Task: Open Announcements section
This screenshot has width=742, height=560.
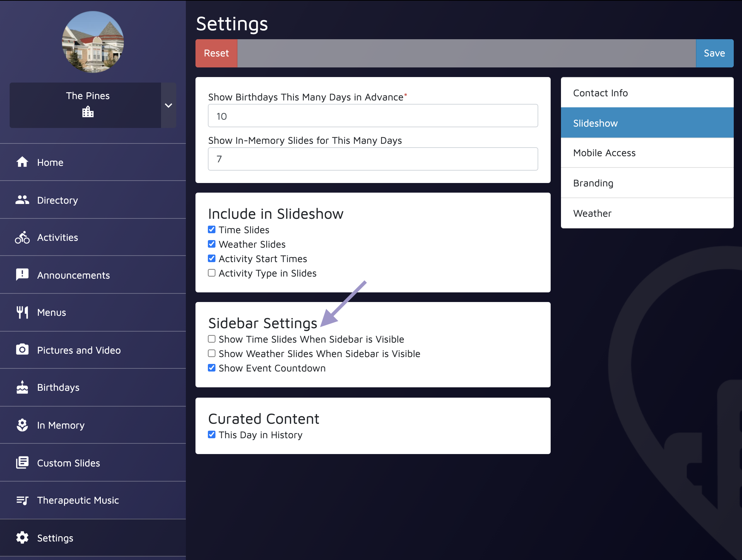Action: coord(93,275)
